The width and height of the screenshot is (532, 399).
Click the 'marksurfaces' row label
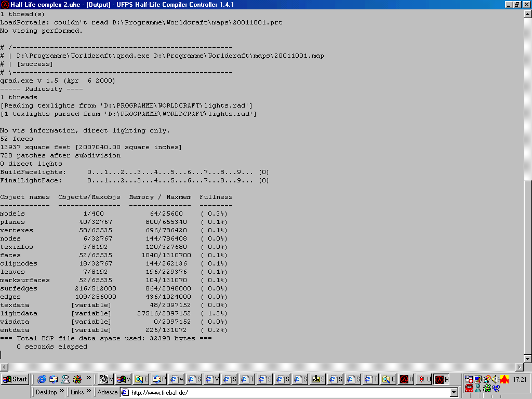pos(25,280)
